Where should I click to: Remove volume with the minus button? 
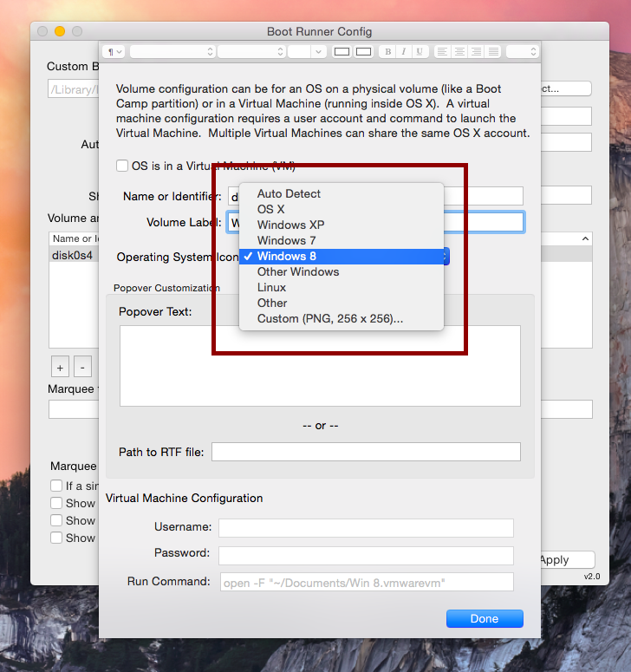point(82,367)
